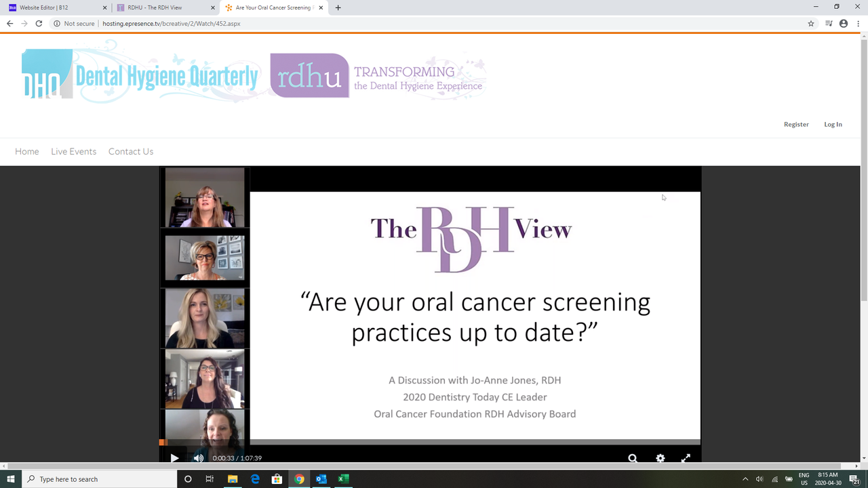Open a new browser tab
This screenshot has width=868, height=488.
click(338, 7)
